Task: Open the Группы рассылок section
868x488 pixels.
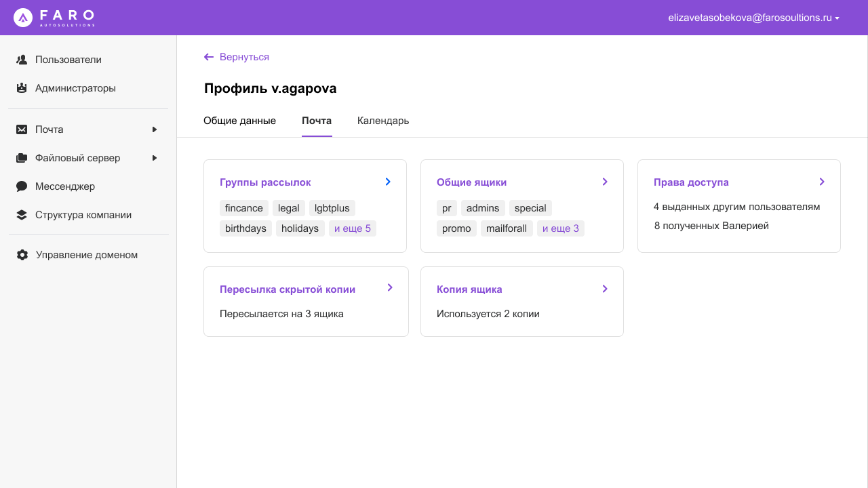Action: pos(264,182)
